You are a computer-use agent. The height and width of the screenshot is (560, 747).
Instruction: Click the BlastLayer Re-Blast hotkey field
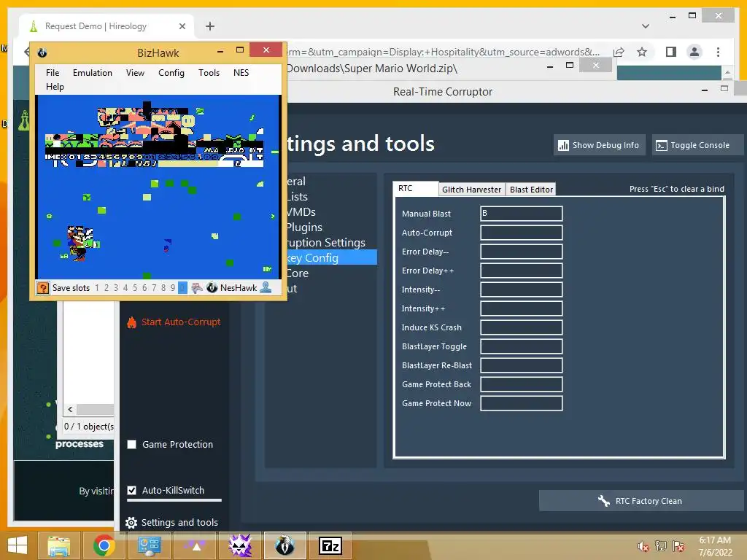click(x=521, y=365)
